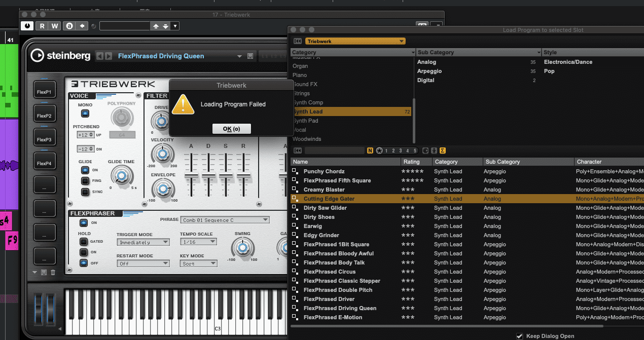Dismiss the error with the OK button

click(232, 129)
